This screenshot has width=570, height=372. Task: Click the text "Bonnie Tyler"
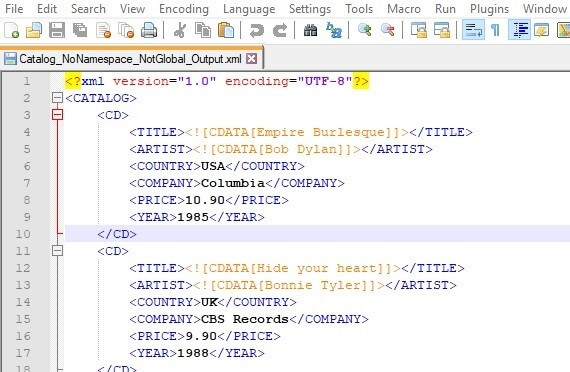[313, 285]
